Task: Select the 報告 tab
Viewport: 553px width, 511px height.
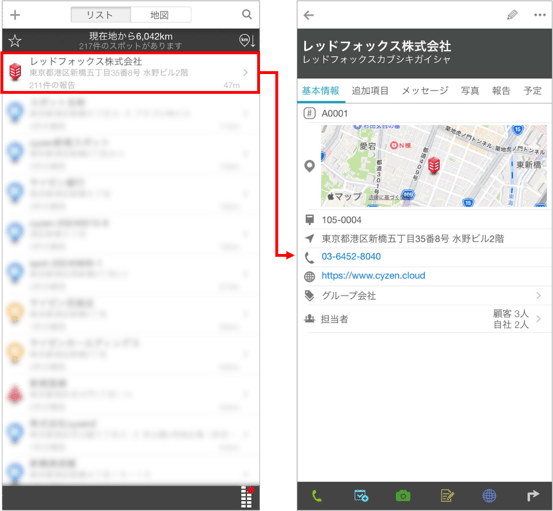Action: point(501,91)
